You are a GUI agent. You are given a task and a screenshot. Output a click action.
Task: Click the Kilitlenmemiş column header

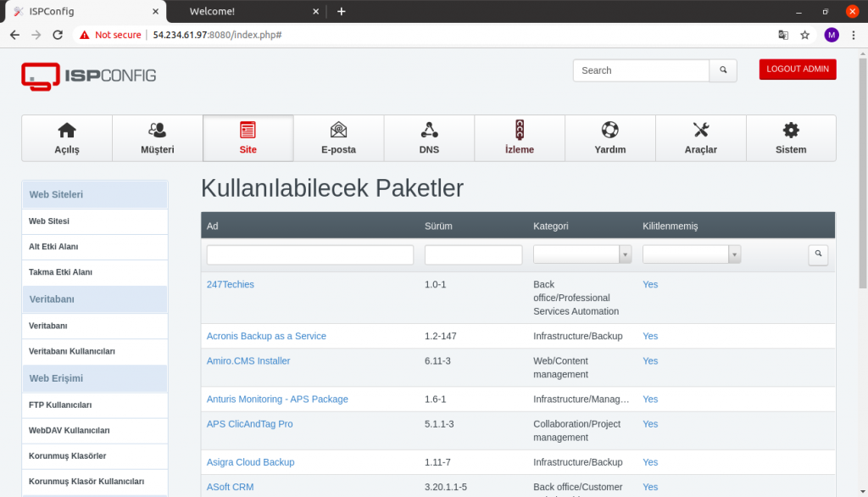(x=670, y=226)
